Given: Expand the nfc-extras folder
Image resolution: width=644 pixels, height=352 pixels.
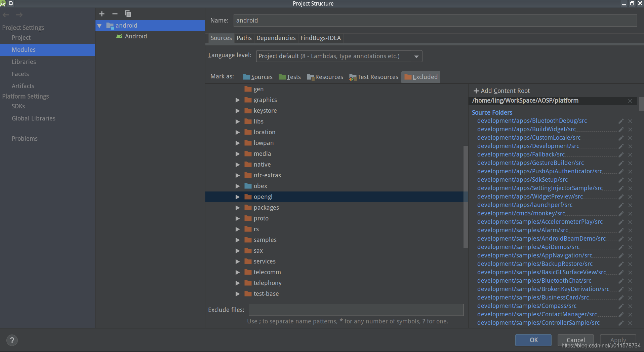Looking at the screenshot, I should point(238,175).
